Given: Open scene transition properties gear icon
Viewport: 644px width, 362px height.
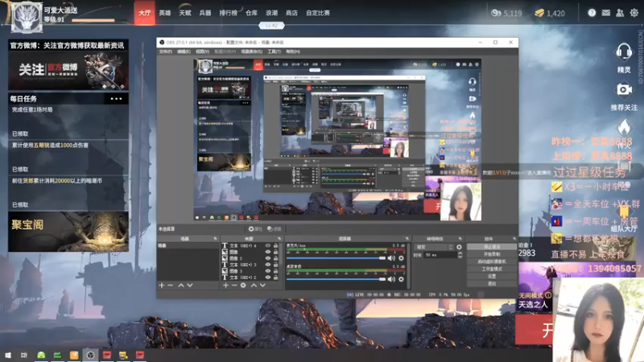Looking at the screenshot, I should [x=459, y=247].
